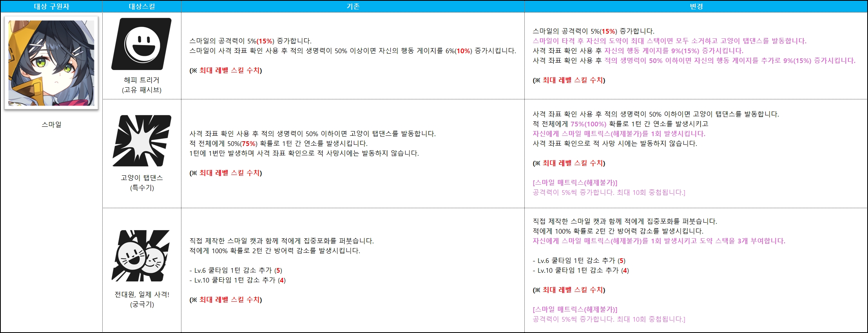Click 변경 line Lv.6 쿨타임 1턴 감소 추가 (5)
The image size is (868, 333).
(579, 261)
